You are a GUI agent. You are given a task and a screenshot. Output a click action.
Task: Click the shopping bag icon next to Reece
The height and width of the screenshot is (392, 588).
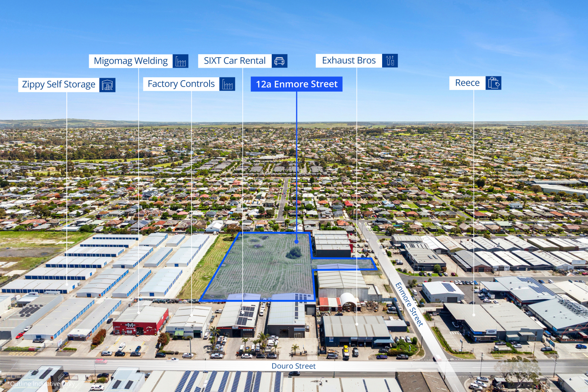[x=493, y=83]
